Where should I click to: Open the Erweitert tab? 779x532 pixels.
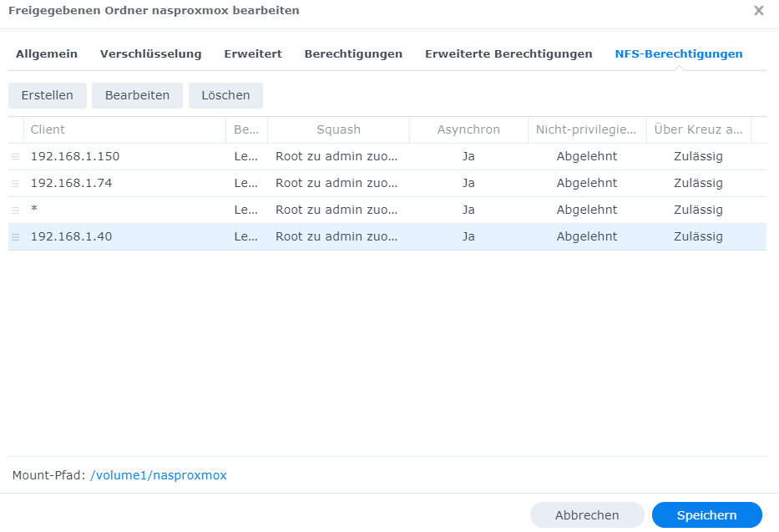click(x=253, y=54)
